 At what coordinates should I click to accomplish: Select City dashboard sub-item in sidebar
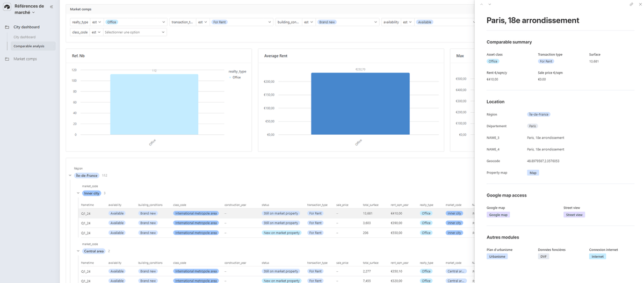pyautogui.click(x=25, y=37)
